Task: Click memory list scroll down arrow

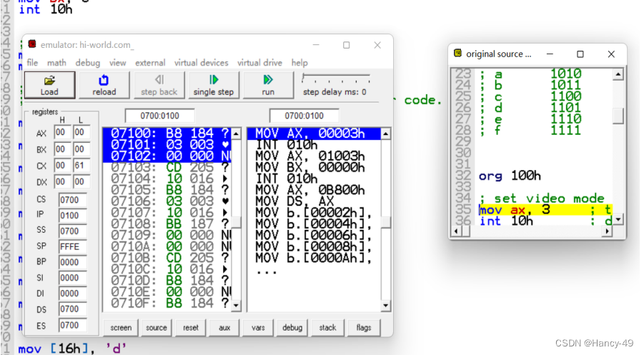Action: (x=236, y=305)
